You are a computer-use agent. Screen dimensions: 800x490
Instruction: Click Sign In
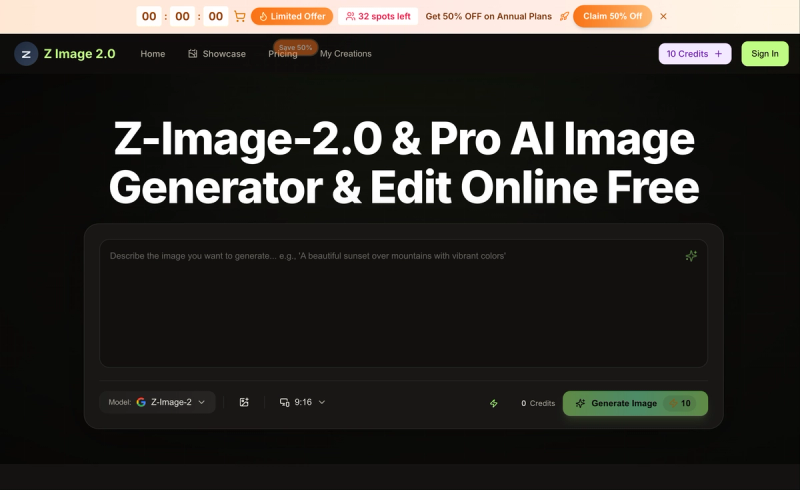point(764,54)
